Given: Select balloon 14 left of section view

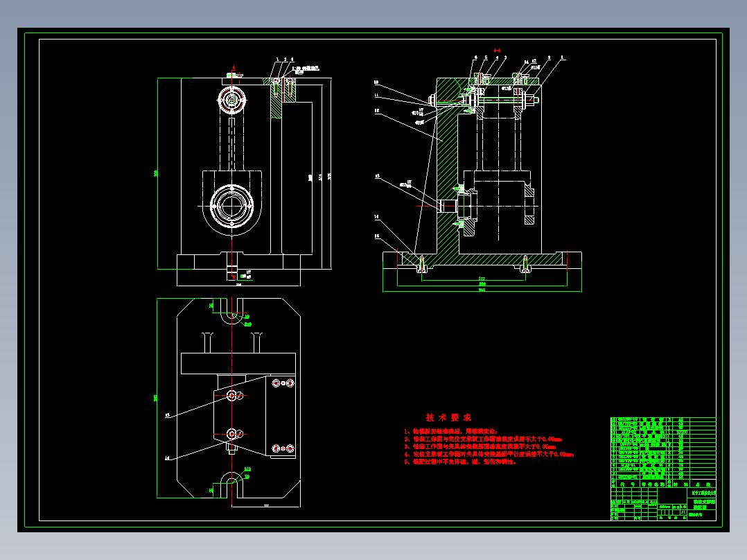Looking at the screenshot, I should click(376, 217).
